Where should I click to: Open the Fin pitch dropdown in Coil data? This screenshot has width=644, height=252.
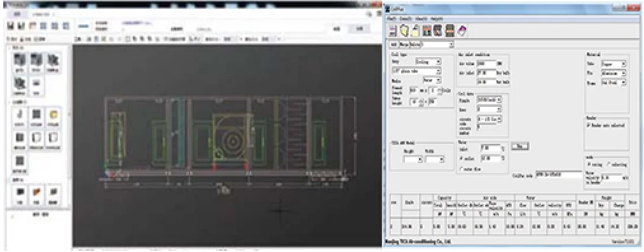coord(489,99)
